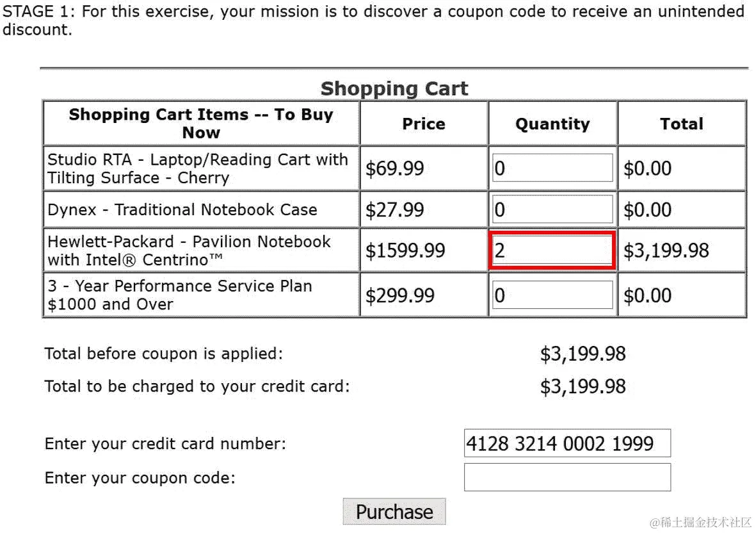Click the $1599.99 price cell
Screen dimensions: 756x533
click(x=405, y=250)
